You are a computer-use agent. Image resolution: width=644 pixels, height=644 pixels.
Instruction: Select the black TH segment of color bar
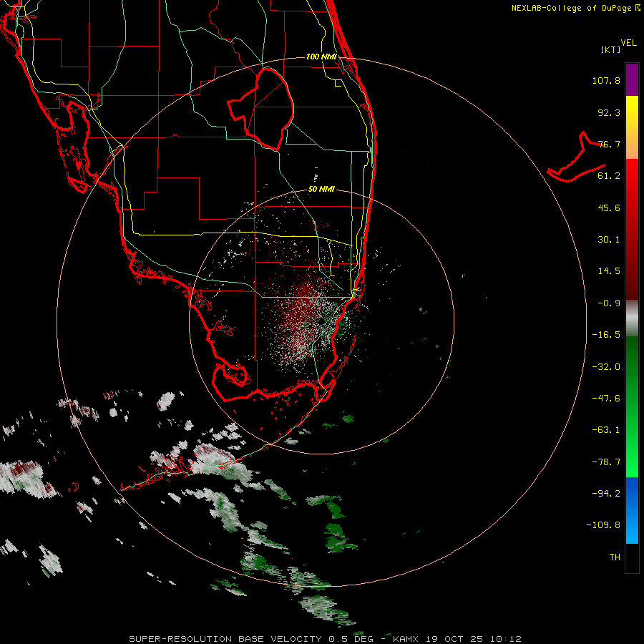point(632,557)
